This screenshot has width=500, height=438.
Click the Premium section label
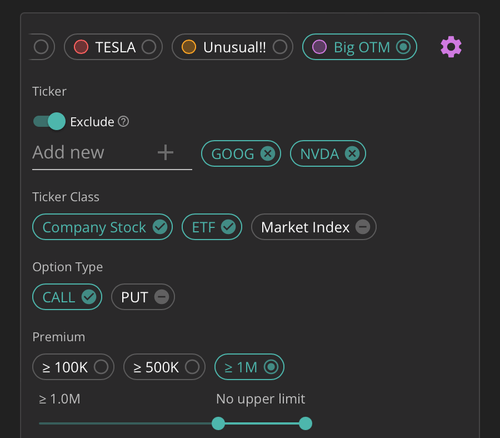click(59, 337)
